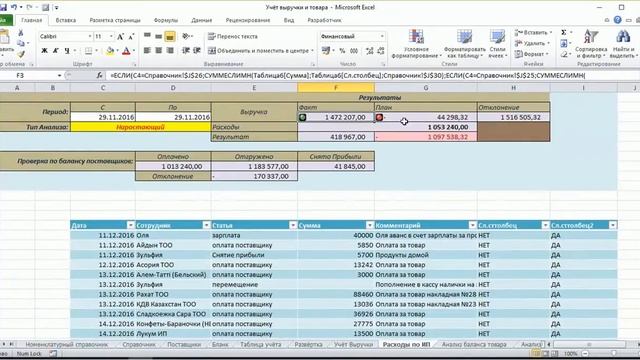Switch to the Разметка страницы tab
The width and height of the screenshot is (640, 360).
pyautogui.click(x=115, y=20)
